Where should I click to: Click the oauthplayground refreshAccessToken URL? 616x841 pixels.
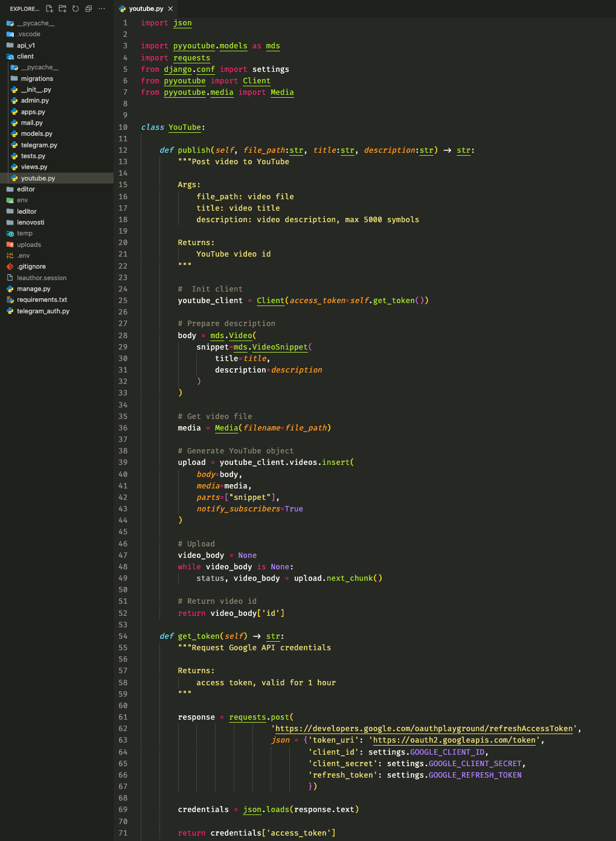[x=424, y=729]
